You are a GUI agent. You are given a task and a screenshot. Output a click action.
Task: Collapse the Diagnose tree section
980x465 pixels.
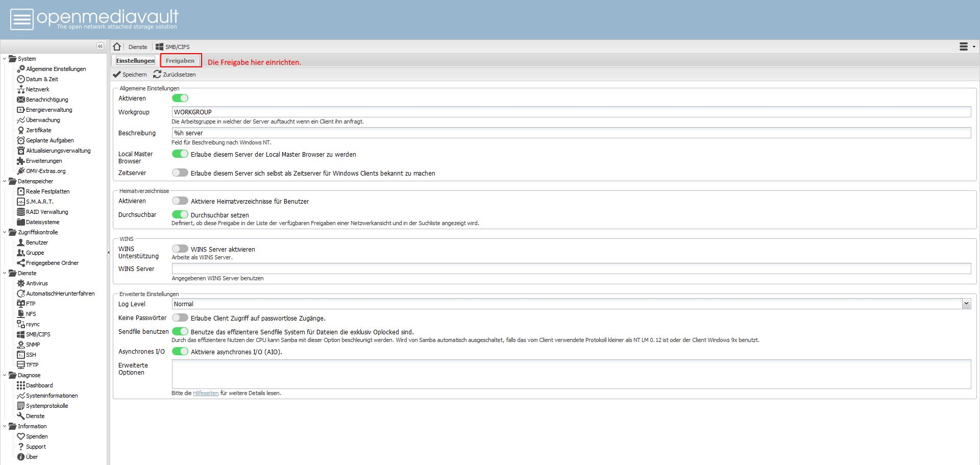click(5, 375)
